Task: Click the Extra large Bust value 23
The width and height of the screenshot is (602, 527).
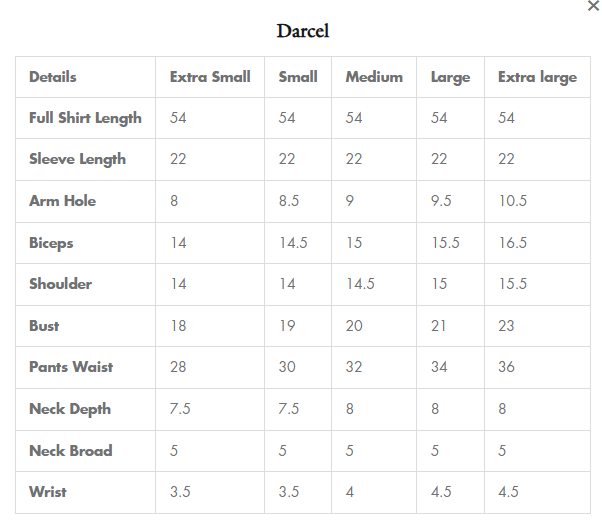Action: (506, 326)
